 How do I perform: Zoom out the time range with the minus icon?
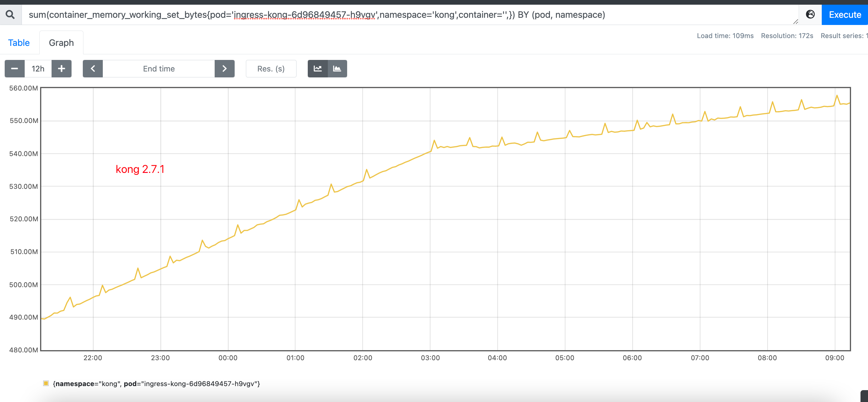coord(14,68)
